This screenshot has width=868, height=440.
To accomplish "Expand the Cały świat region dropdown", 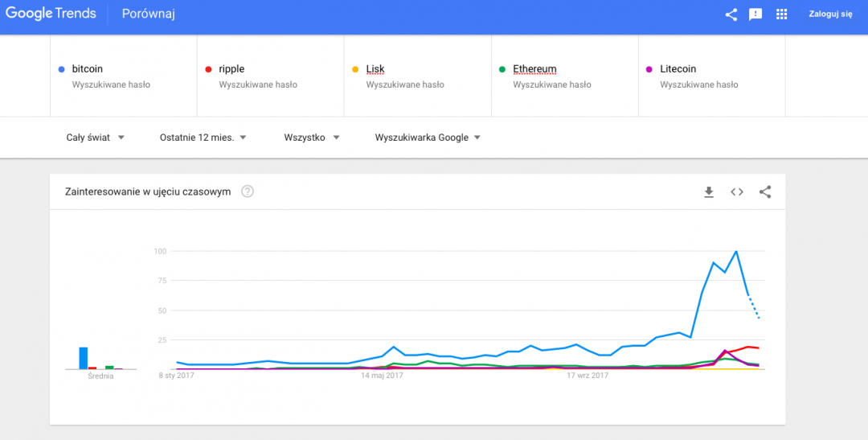I will click(x=95, y=138).
